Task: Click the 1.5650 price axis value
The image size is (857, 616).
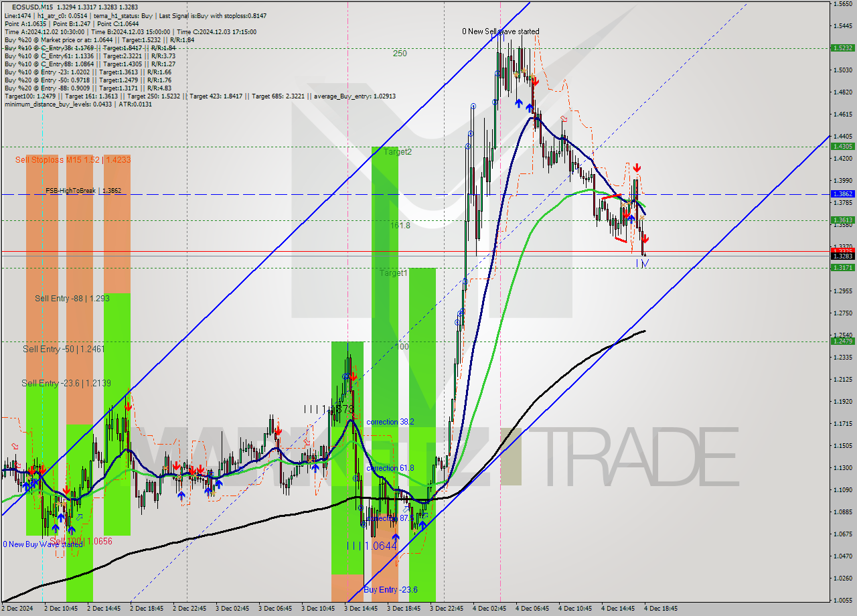Action: tap(842, 3)
